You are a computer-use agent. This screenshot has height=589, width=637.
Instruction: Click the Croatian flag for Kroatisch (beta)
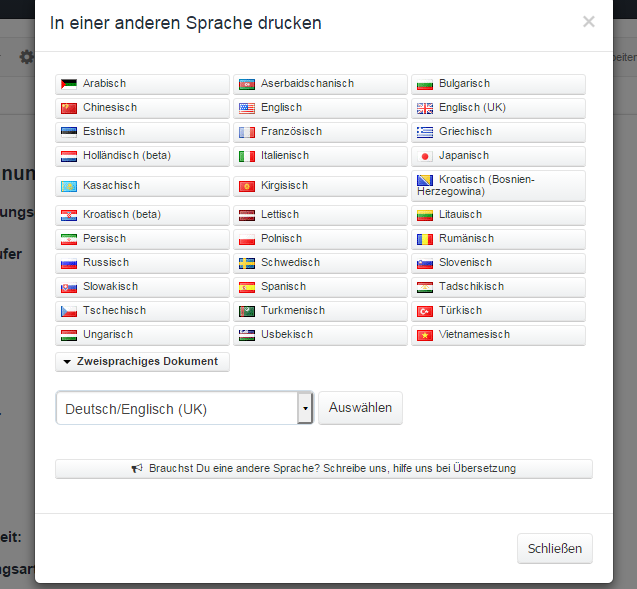[x=69, y=215]
